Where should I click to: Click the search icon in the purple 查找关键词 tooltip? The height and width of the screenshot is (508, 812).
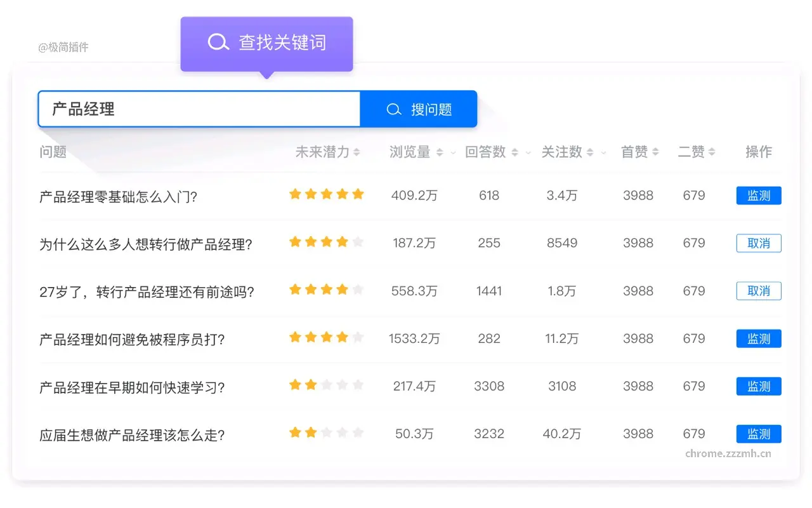pos(218,42)
